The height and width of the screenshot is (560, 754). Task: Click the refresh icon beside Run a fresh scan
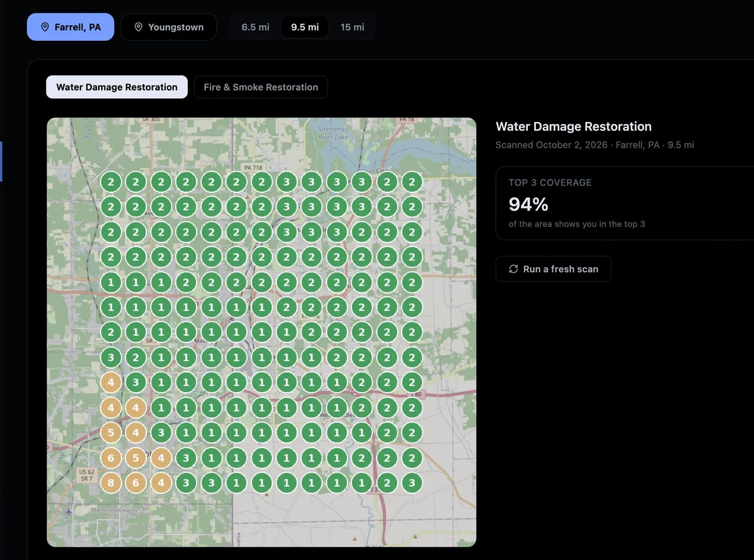pos(513,269)
